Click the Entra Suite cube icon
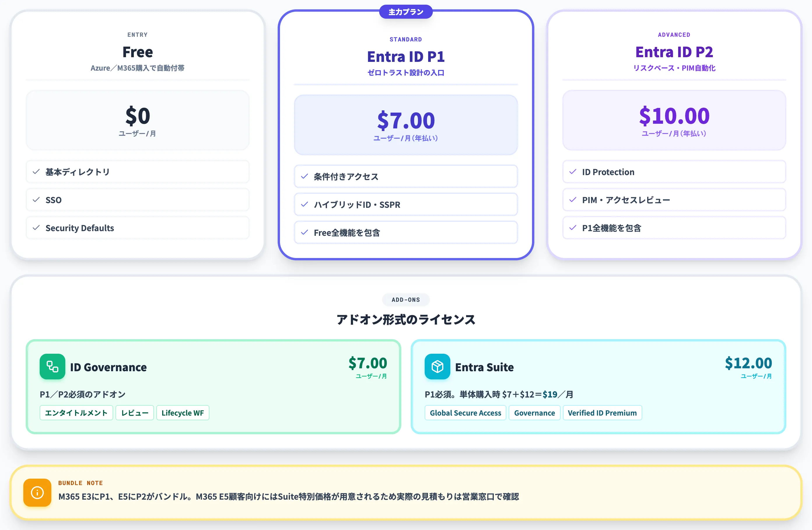812x530 pixels. point(437,367)
